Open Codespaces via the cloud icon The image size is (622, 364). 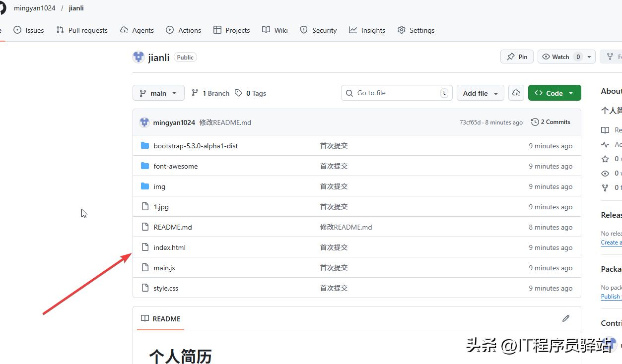pyautogui.click(x=516, y=93)
